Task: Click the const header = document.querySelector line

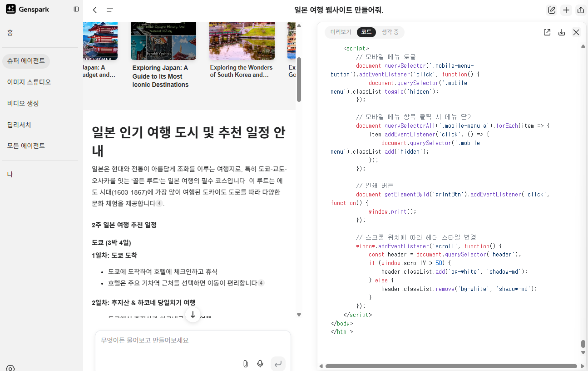Action: pos(445,254)
